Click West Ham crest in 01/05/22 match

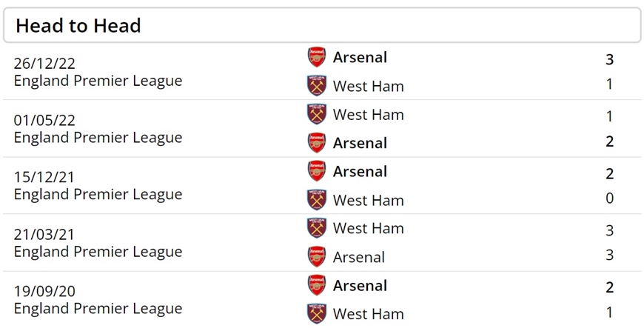click(317, 114)
